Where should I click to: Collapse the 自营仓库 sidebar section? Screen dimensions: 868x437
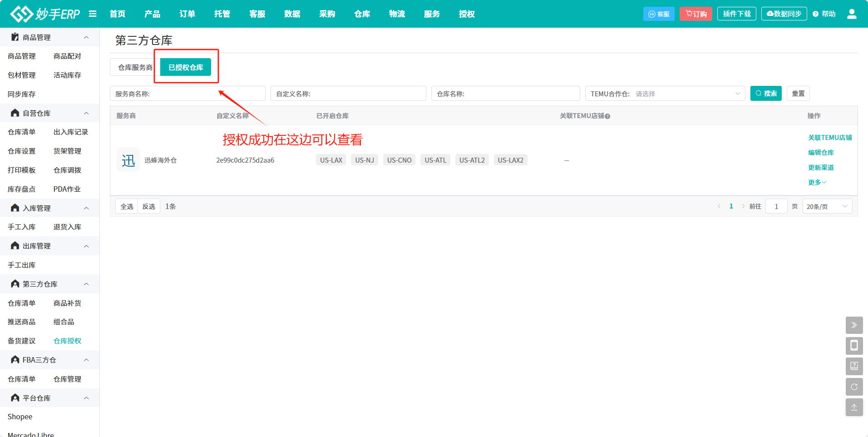tap(86, 113)
